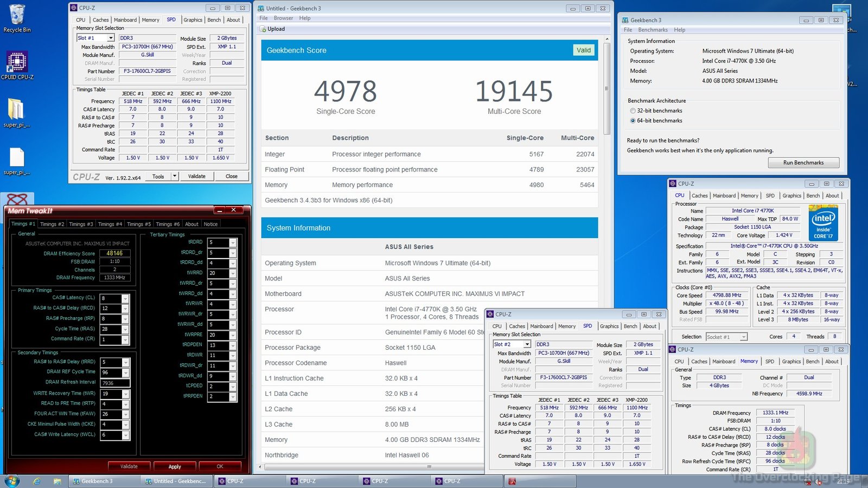This screenshot has height=488, width=868.
Task: Expand the CAS# Latency (CL) dropdown in Mem TweakIt
Action: coord(126,298)
